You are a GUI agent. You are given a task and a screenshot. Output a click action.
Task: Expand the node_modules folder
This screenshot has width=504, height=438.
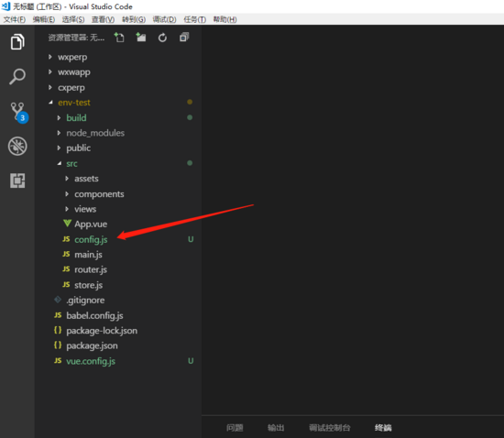click(95, 133)
